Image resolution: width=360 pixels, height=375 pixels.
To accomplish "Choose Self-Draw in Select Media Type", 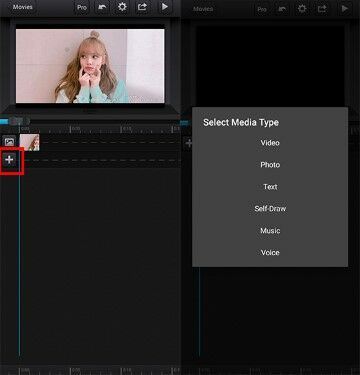I will pos(270,209).
